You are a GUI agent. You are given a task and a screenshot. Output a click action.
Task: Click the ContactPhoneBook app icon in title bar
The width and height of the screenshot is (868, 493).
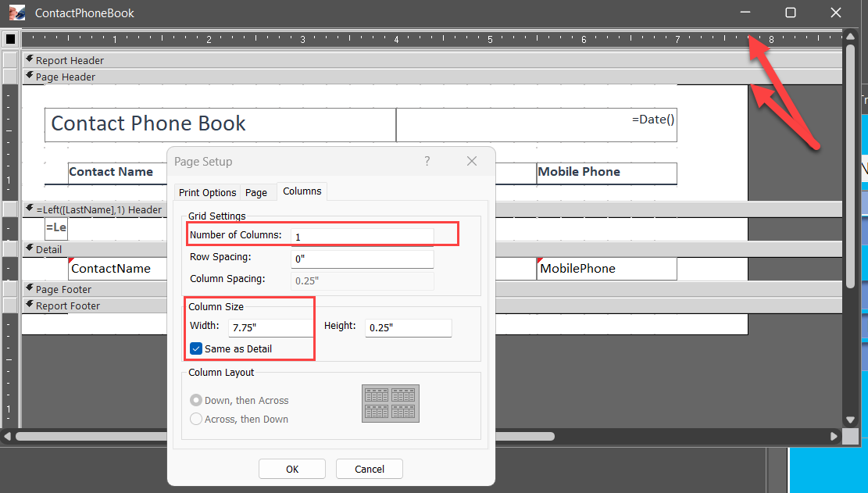pyautogui.click(x=17, y=13)
